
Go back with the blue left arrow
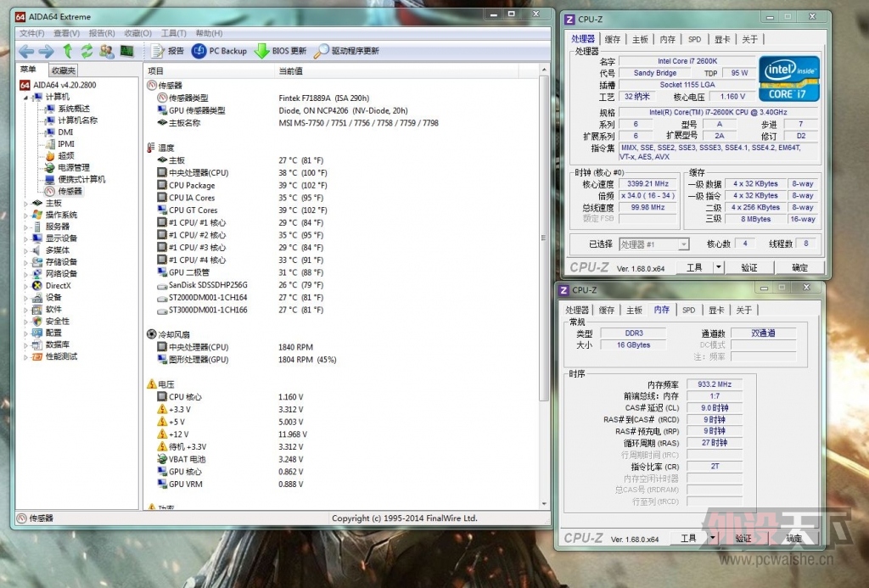coord(26,52)
